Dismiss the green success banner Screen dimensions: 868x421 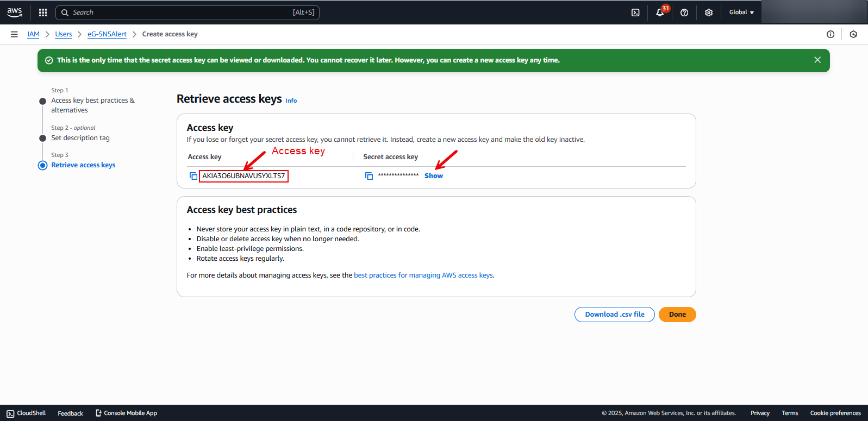[x=817, y=60]
